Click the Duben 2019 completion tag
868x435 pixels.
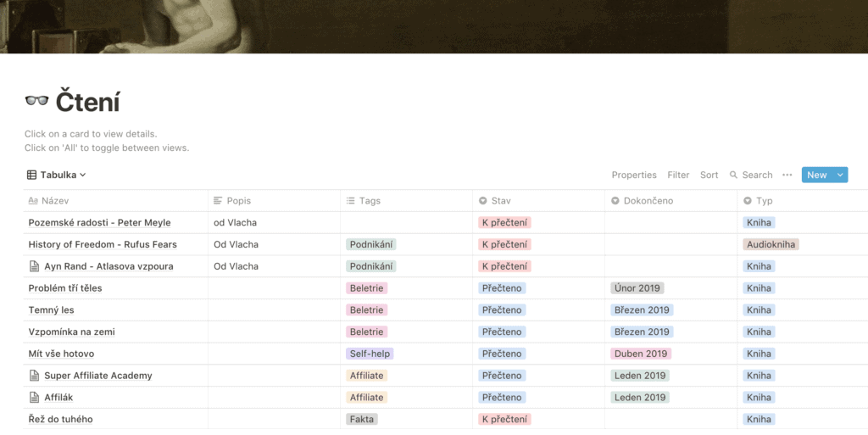(x=641, y=354)
